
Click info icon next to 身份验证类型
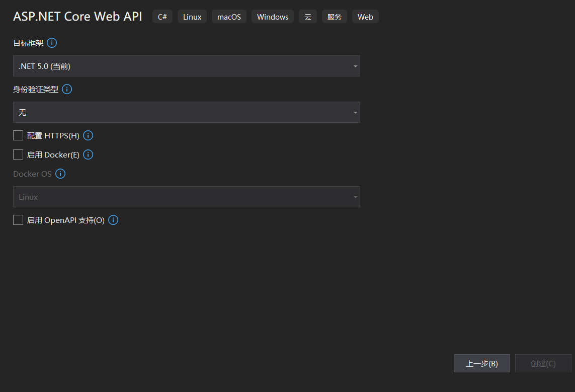66,89
